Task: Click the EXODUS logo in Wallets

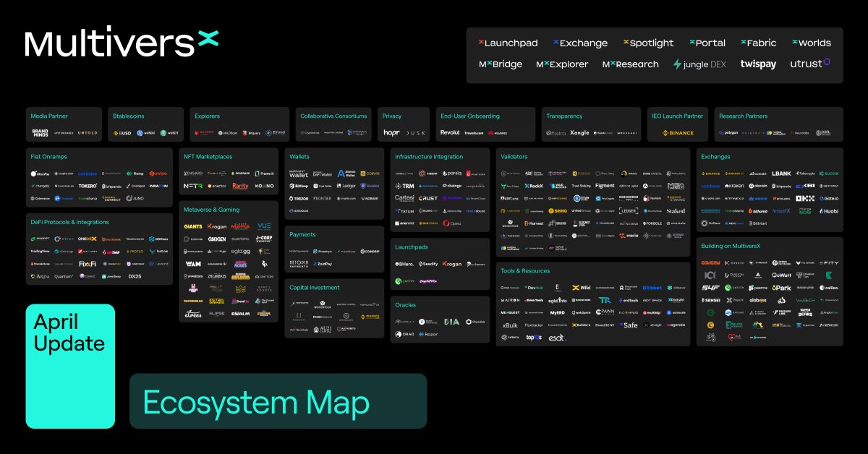Action: 299,210
